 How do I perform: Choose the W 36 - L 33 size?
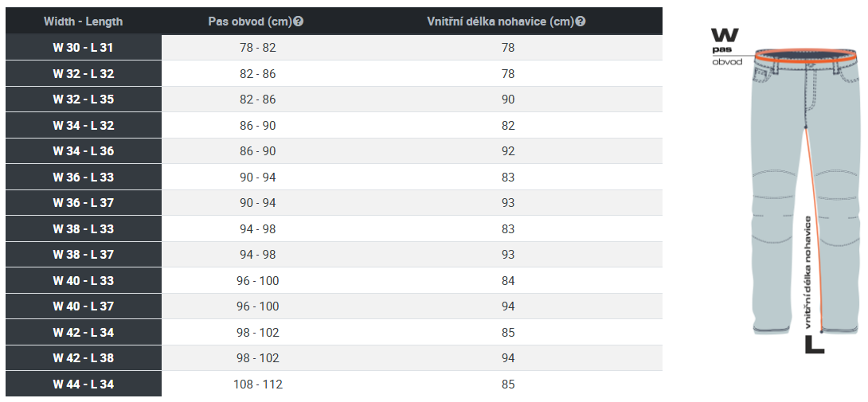pyautogui.click(x=334, y=178)
